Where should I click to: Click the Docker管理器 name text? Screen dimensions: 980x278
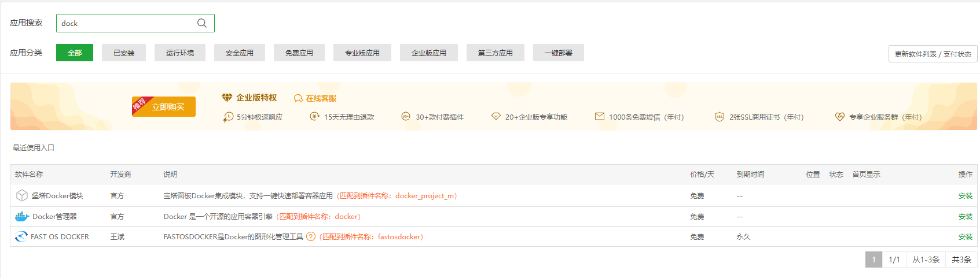pos(54,217)
